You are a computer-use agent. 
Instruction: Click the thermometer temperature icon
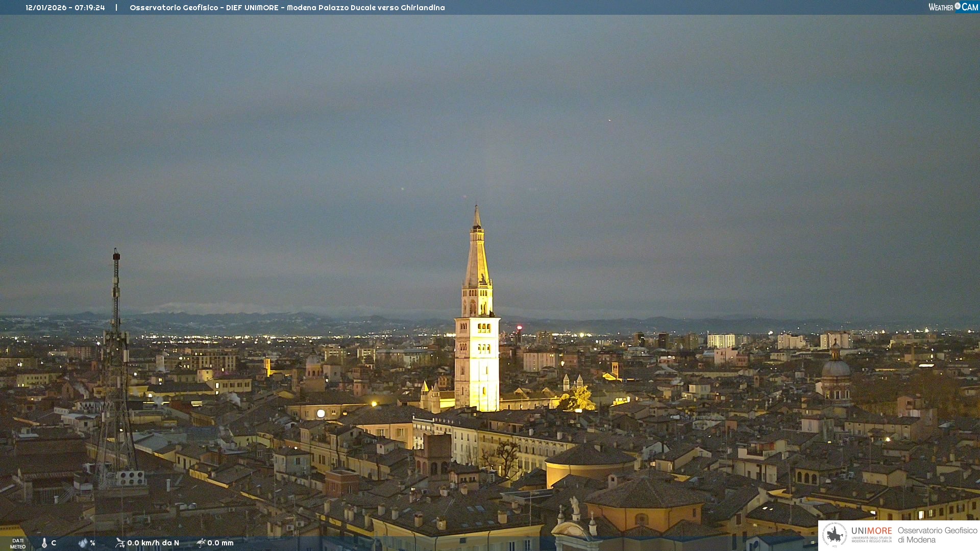[x=44, y=543]
